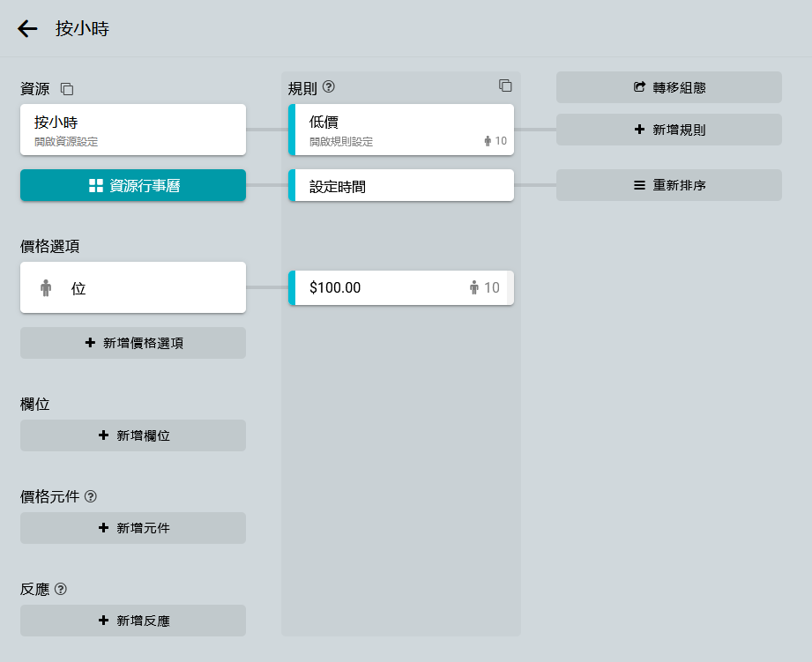812x662 pixels.
Task: Click 轉移組態 button
Action: pos(668,87)
